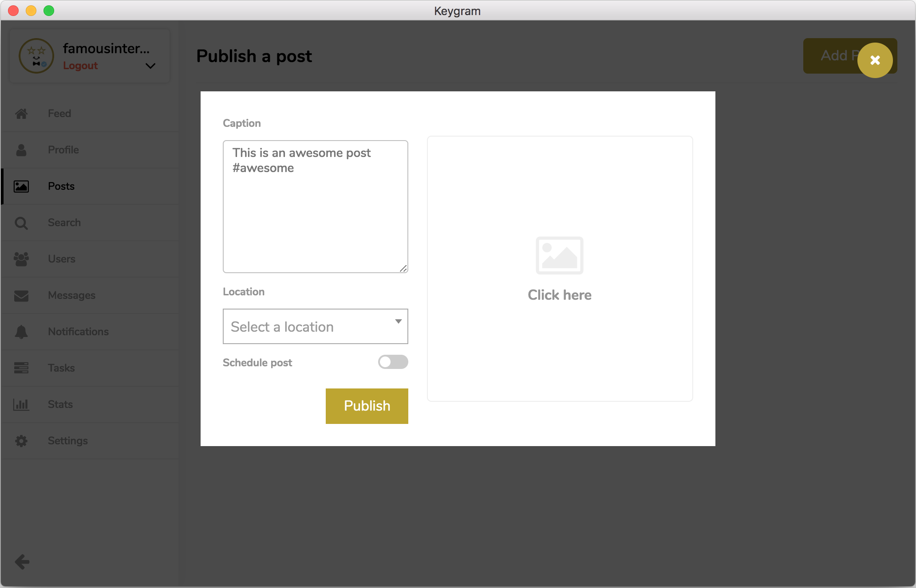The height and width of the screenshot is (588, 916).
Task: Click the Settings gear icon
Action: [21, 441]
